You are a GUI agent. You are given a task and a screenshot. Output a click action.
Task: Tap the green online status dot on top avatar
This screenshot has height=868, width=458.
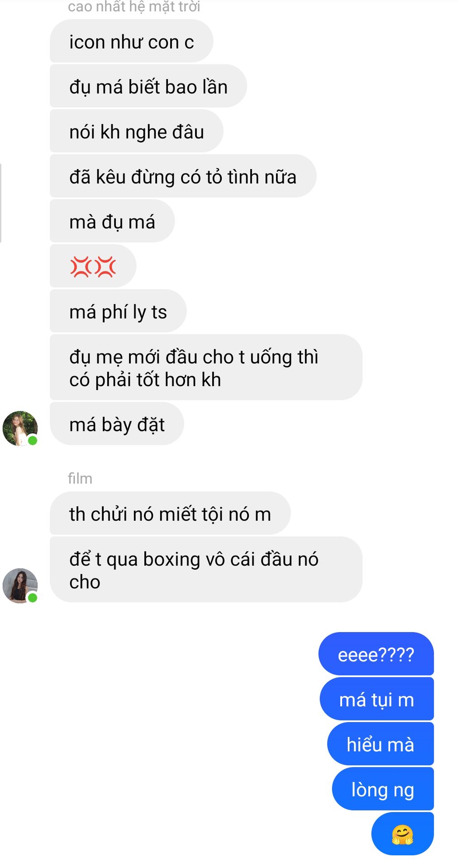(x=33, y=440)
